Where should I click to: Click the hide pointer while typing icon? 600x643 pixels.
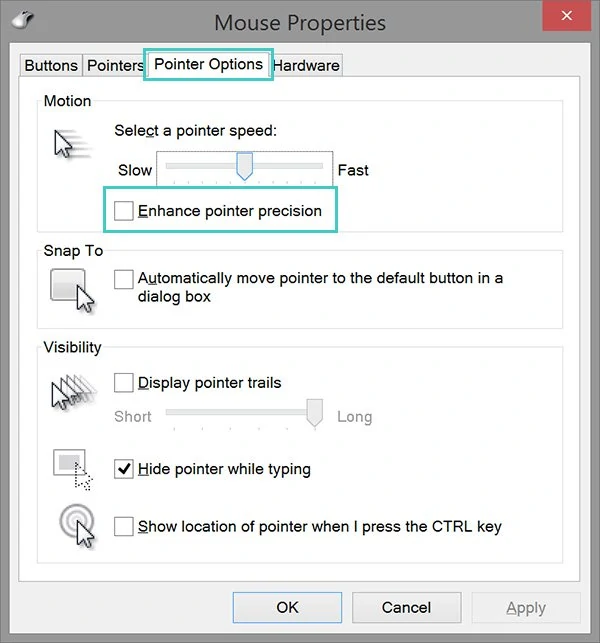[73, 470]
